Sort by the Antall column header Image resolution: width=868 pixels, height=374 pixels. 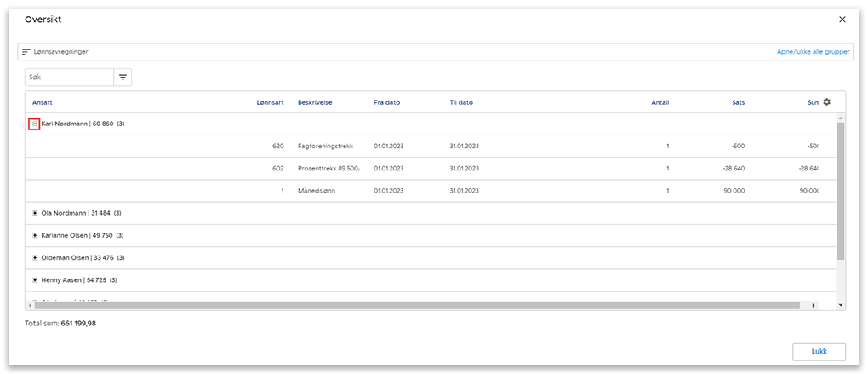[x=660, y=102]
